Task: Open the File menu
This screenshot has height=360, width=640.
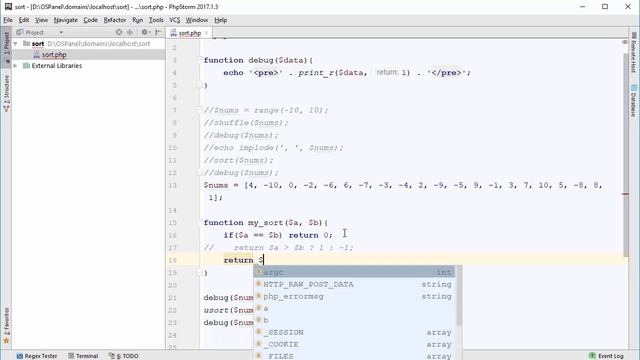Action: tap(8, 20)
